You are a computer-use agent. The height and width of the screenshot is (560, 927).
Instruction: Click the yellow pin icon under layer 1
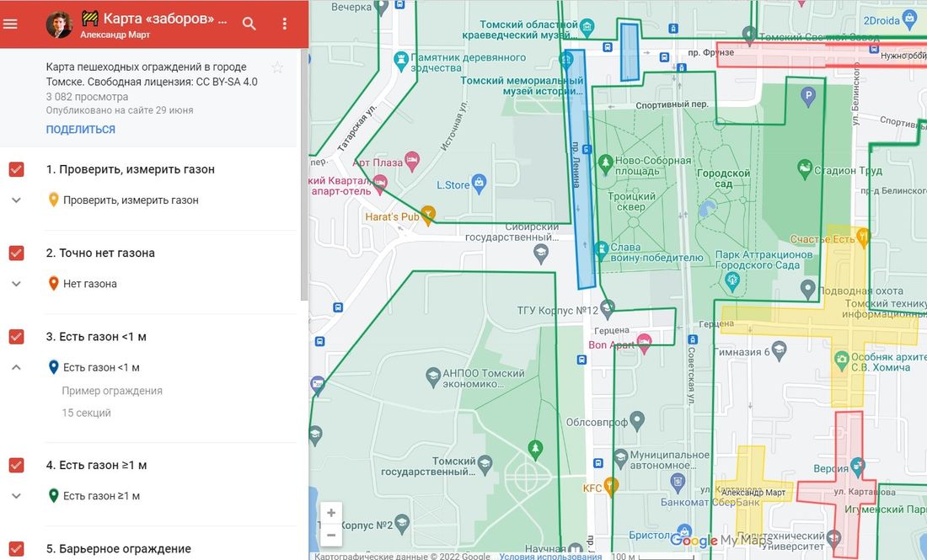54,200
